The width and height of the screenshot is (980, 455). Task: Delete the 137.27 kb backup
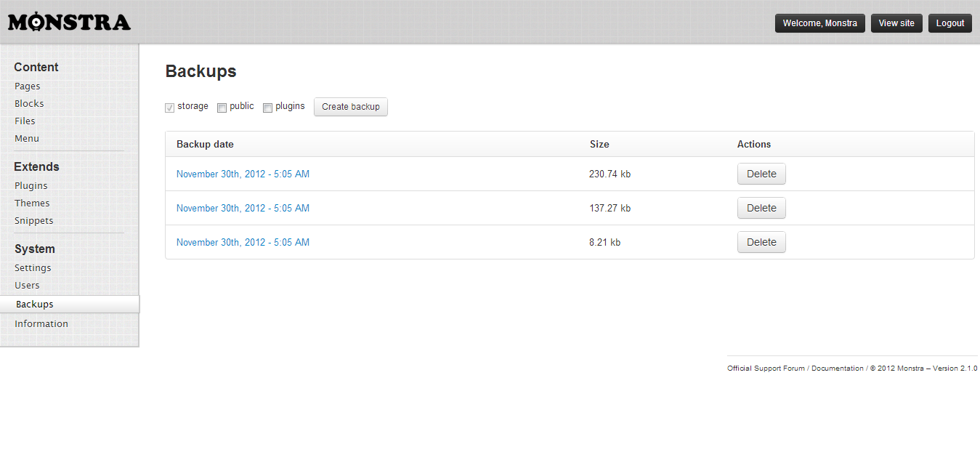(761, 208)
